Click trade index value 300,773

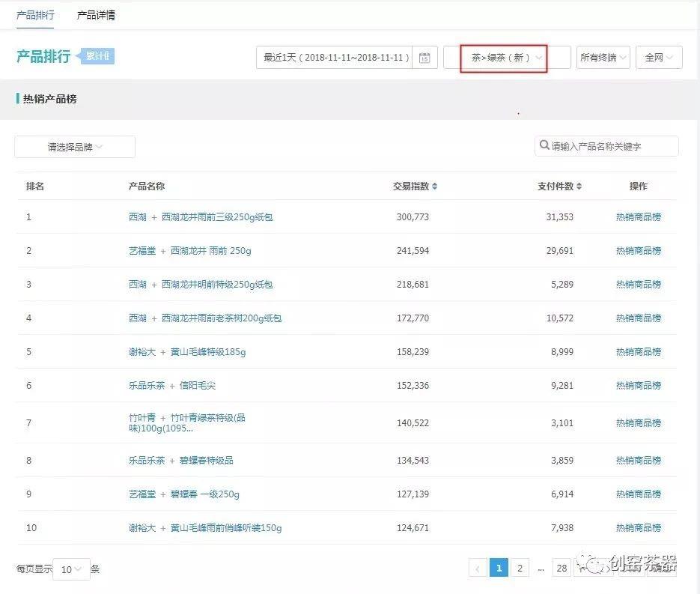(x=413, y=217)
